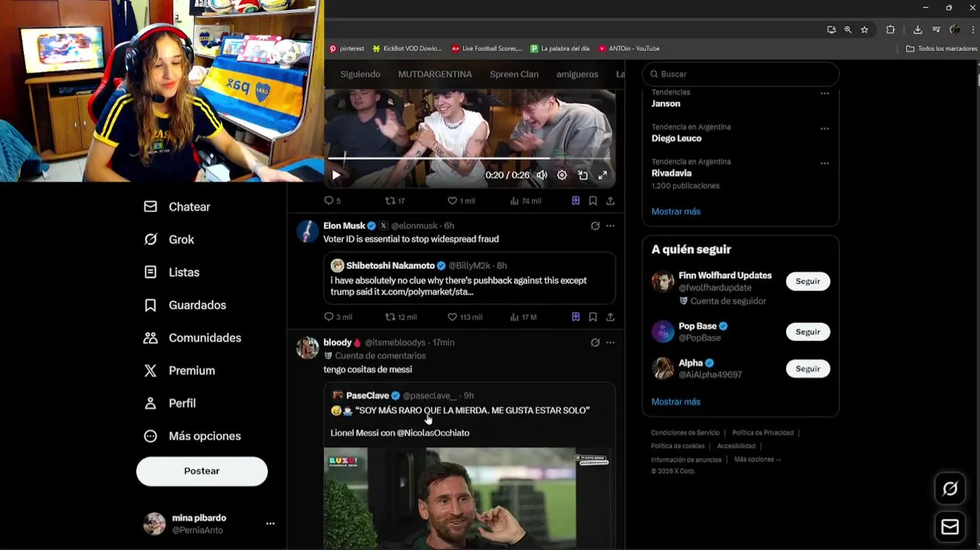980x550 pixels.
Task: Open Elon Musk's profile avatar
Action: click(307, 231)
